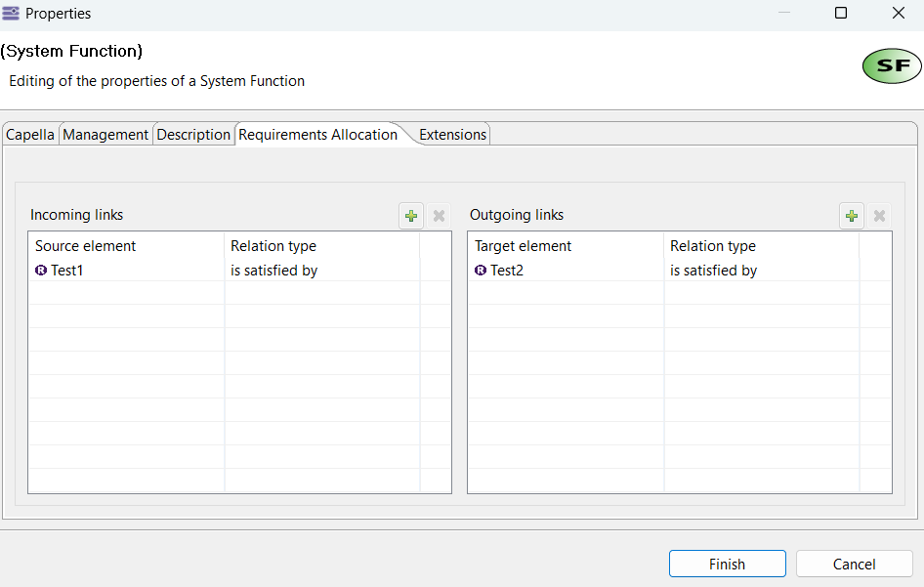Click the green plus icon for Incoming links
Viewport: 924px width, 587px height.
tap(411, 216)
